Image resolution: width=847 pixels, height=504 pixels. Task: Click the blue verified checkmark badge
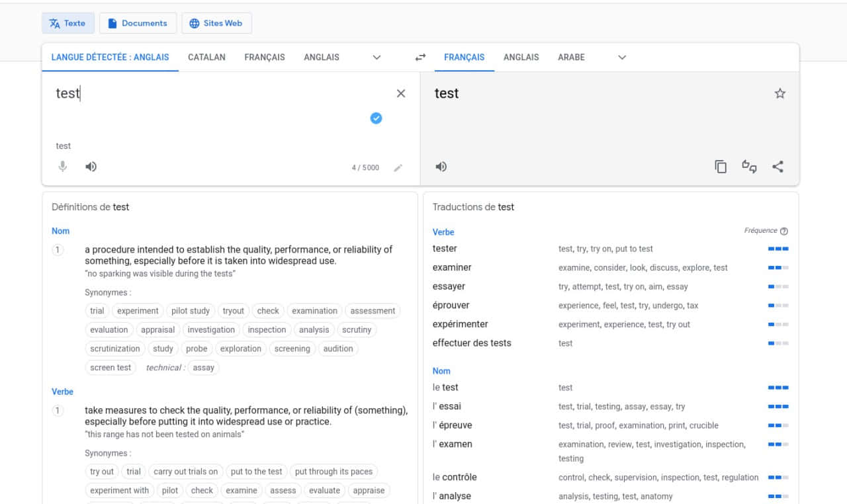click(x=376, y=118)
